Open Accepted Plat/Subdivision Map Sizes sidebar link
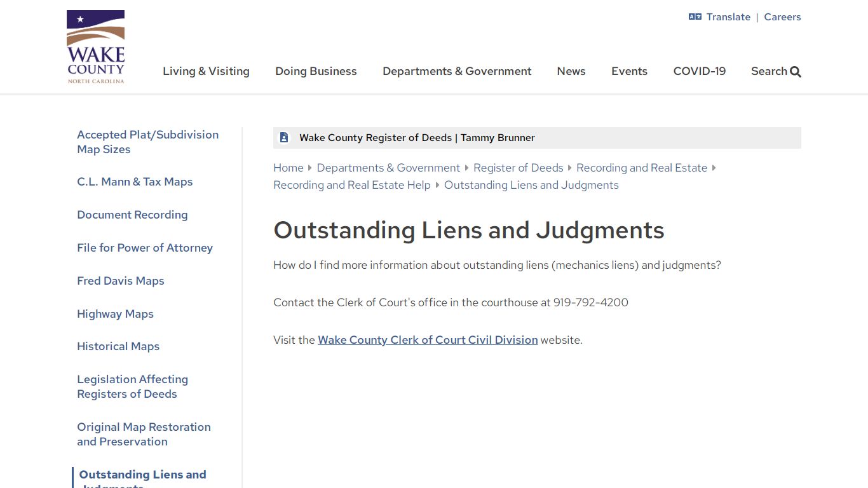This screenshot has width=868, height=488. pyautogui.click(x=147, y=142)
